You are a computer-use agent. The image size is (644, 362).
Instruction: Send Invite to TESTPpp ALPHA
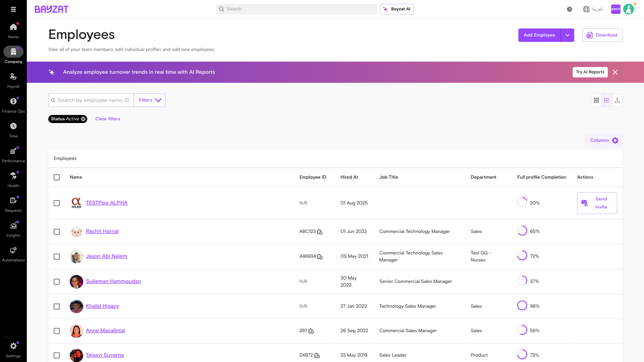597,203
